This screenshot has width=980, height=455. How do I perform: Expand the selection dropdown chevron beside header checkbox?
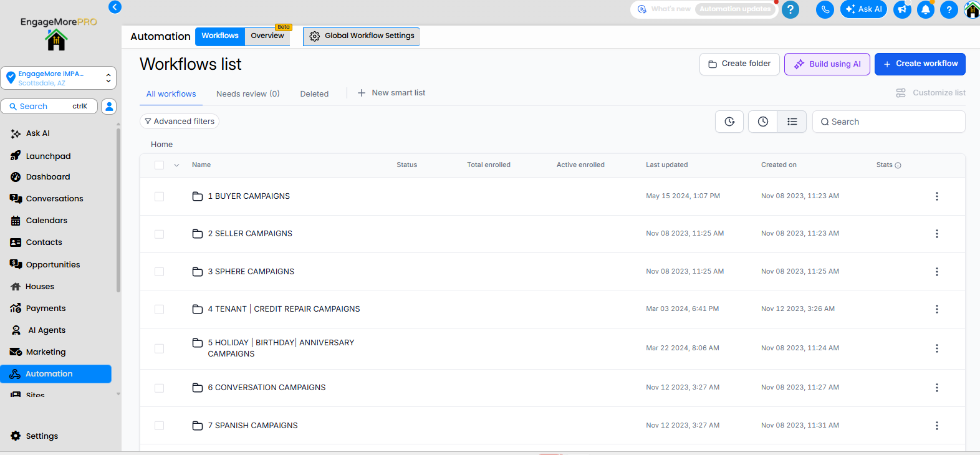[x=176, y=165]
